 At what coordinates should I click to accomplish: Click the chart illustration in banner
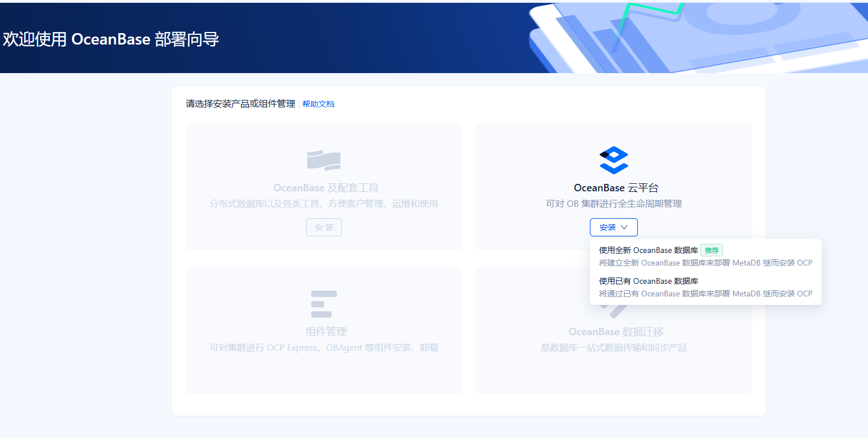pyautogui.click(x=697, y=38)
